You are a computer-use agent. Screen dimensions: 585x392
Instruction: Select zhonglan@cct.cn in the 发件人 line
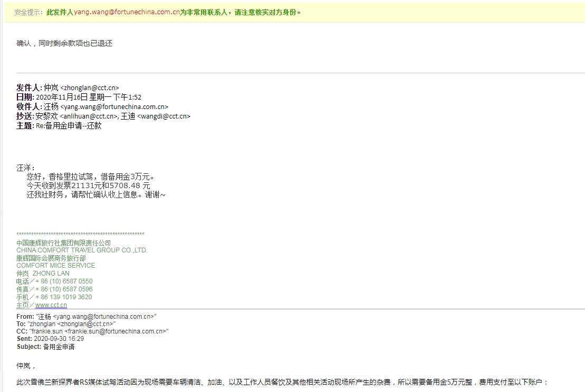(91, 88)
